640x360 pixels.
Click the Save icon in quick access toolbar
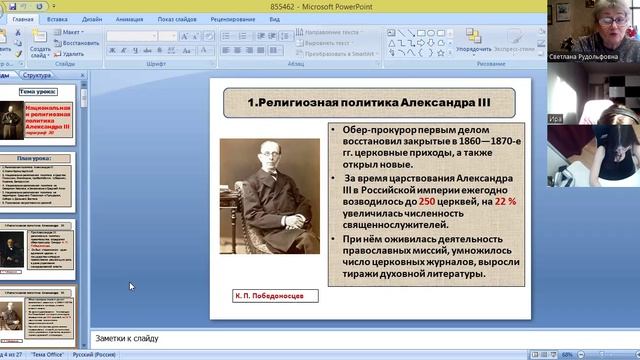[x=13, y=6]
